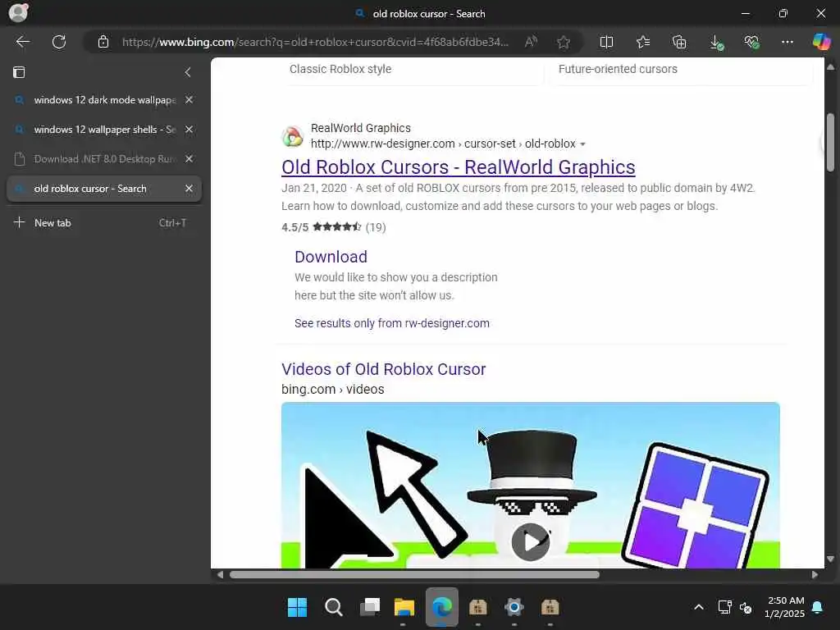Switch to Download .NET 8.0 Desktop Runtime tab
Image resolution: width=840 pixels, height=630 pixels.
103,158
